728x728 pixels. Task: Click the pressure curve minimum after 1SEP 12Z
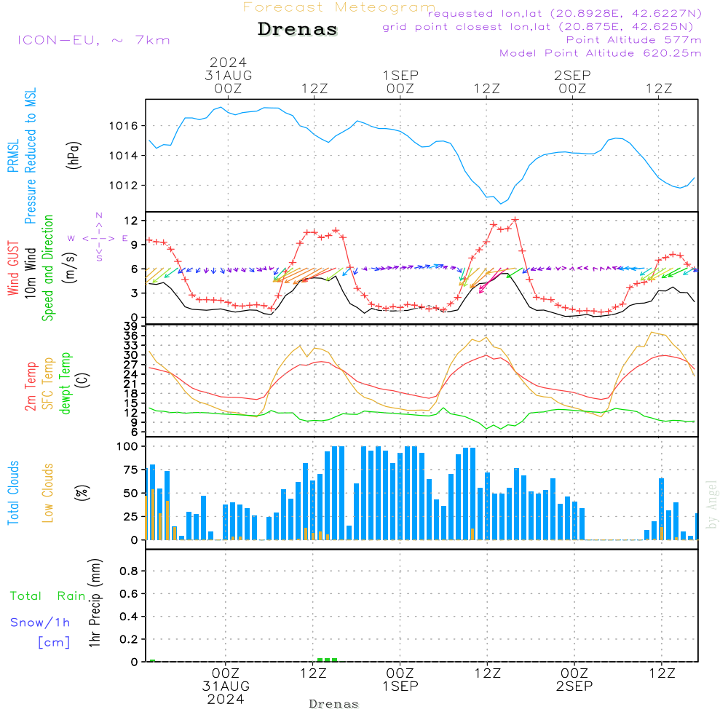(501, 203)
